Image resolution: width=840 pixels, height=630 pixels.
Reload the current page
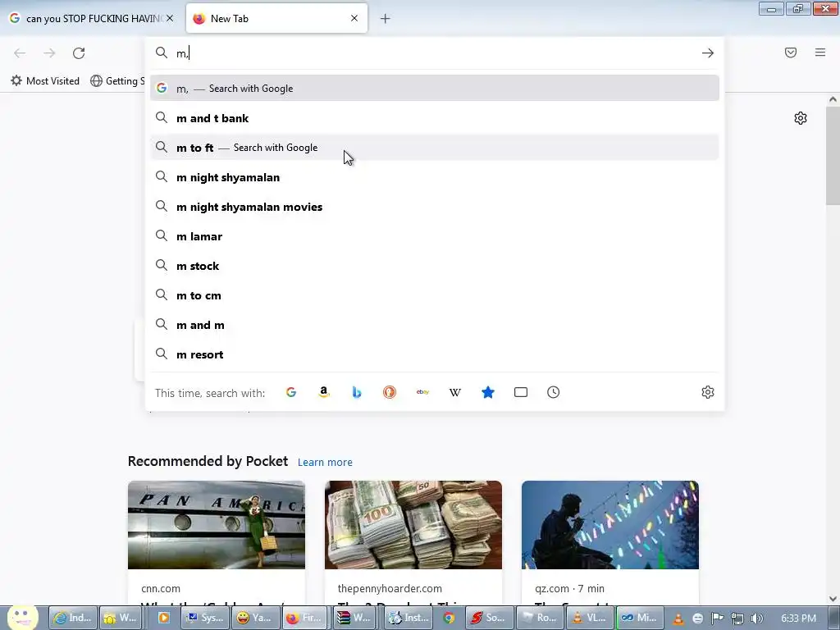click(x=79, y=52)
